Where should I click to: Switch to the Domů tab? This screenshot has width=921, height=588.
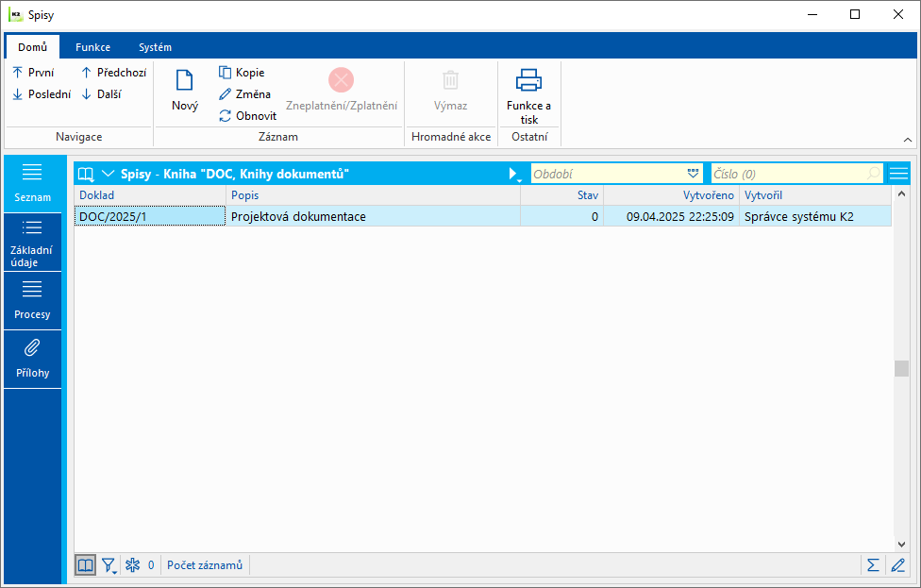tap(32, 47)
